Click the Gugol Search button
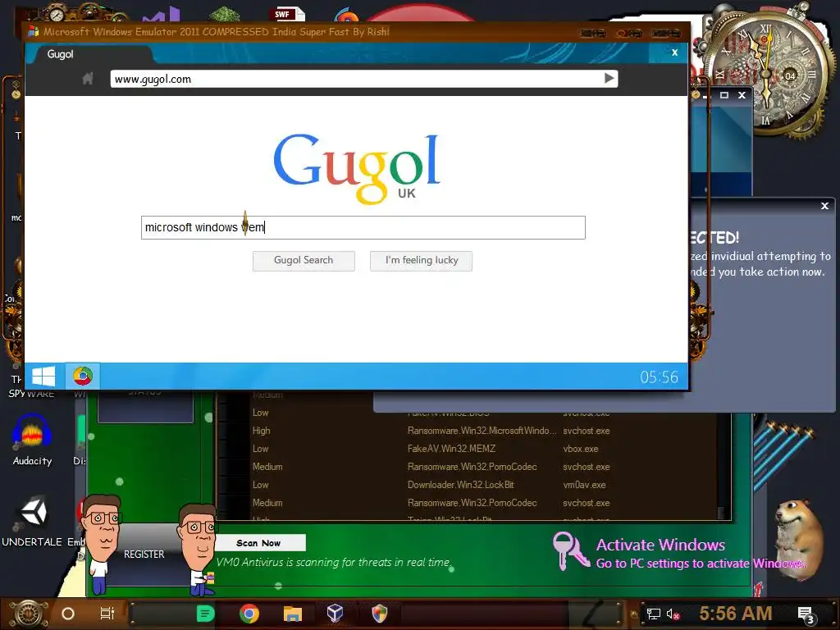The height and width of the screenshot is (630, 840). point(304,261)
